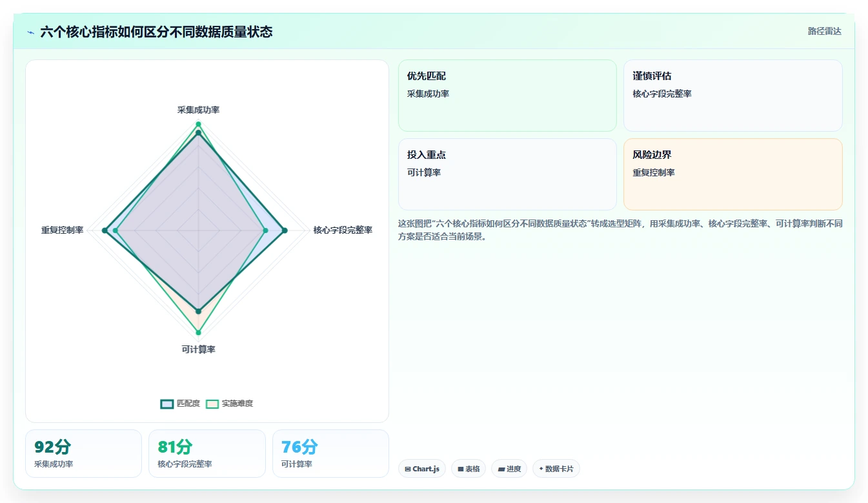Select the 数据卡片 tag text
Screen dimensions: 868x503
pyautogui.click(x=559, y=469)
